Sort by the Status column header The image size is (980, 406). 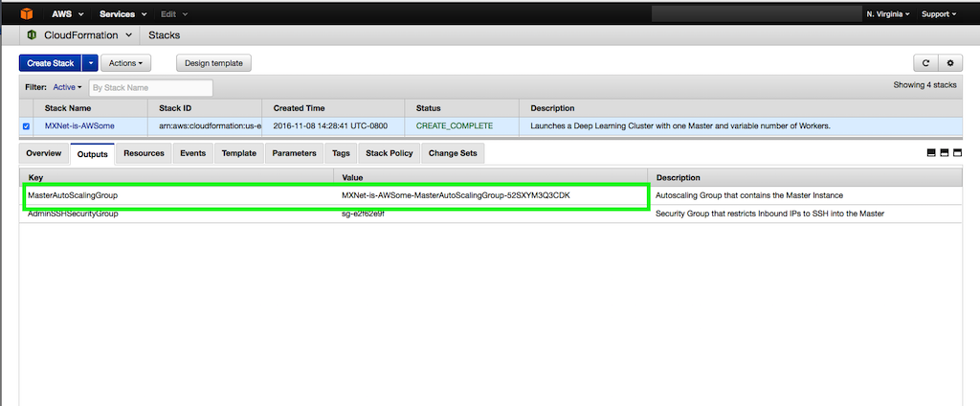point(462,108)
